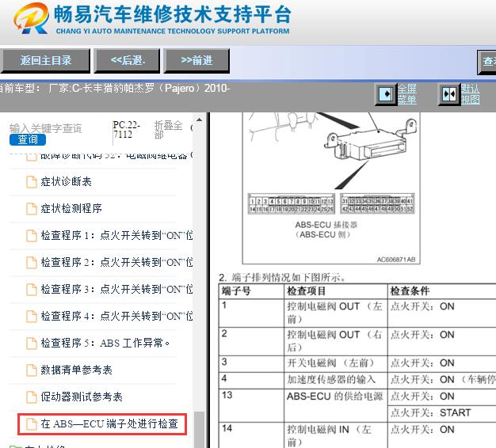Click document icon beside 检查程序 2

click(x=32, y=263)
